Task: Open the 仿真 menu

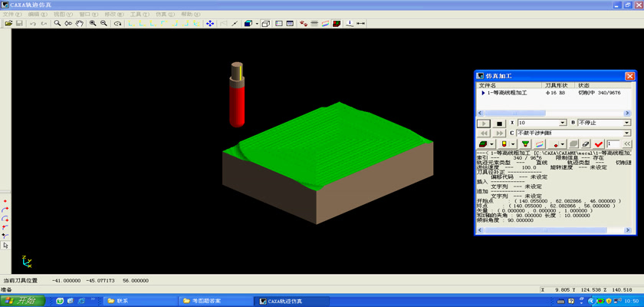Action: [165, 14]
